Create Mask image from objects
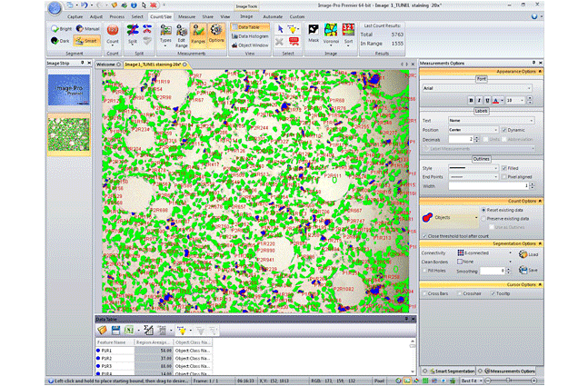This screenshot has width=588, height=386. click(314, 34)
